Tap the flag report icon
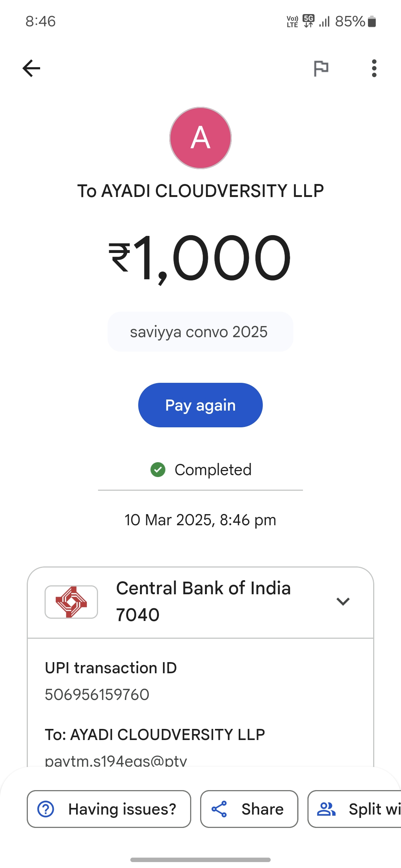 tap(321, 68)
